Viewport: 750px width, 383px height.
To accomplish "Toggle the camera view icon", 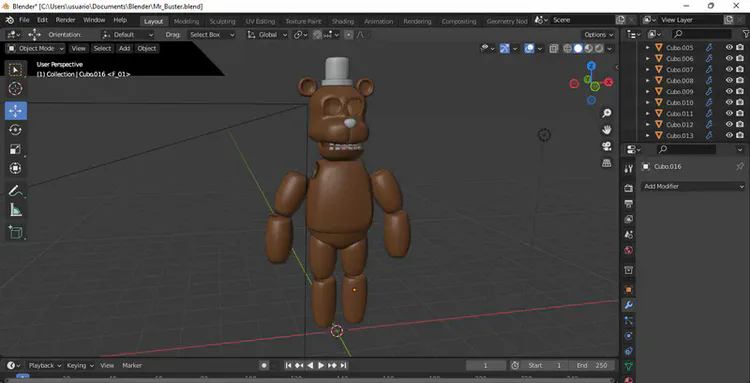I will (607, 146).
